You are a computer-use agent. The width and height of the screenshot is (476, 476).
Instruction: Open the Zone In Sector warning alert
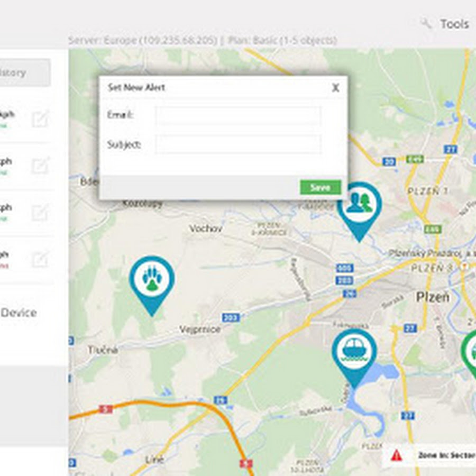pos(396,455)
